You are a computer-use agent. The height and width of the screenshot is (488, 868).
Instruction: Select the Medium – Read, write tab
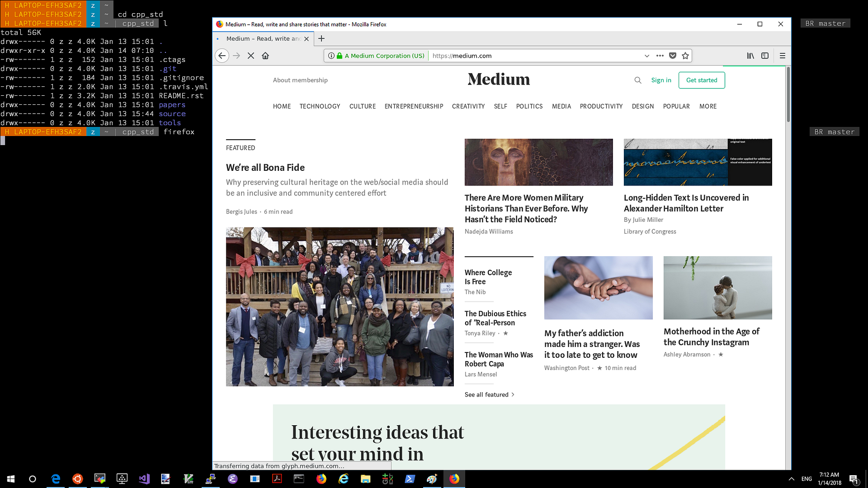coord(263,39)
